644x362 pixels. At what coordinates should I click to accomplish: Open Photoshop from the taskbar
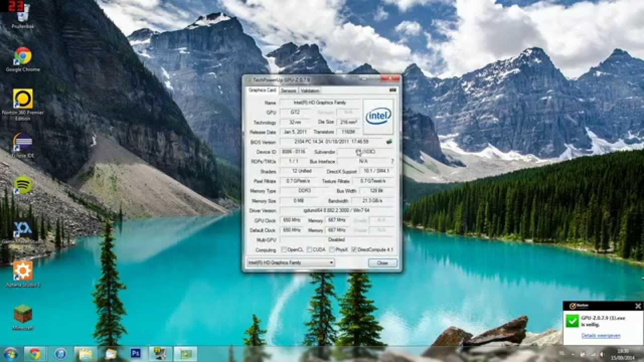[x=135, y=353]
